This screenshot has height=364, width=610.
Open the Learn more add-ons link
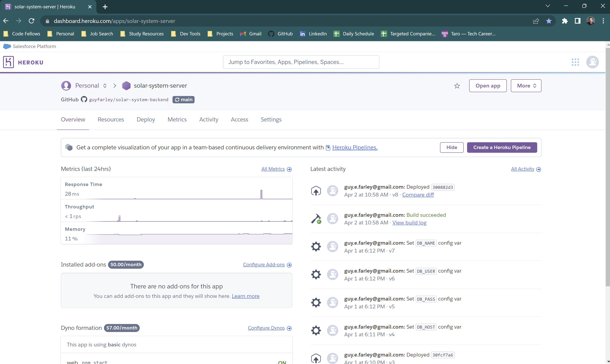(x=245, y=296)
